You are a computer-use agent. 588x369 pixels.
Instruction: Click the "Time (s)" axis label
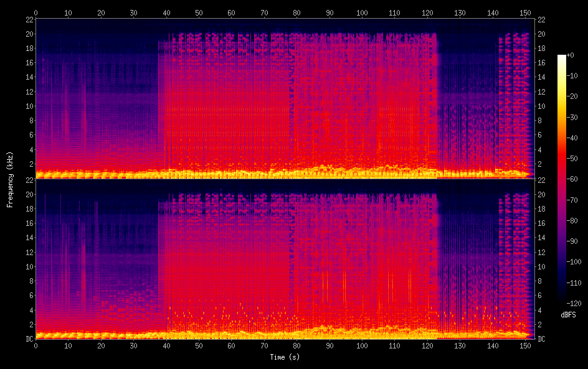(283, 357)
